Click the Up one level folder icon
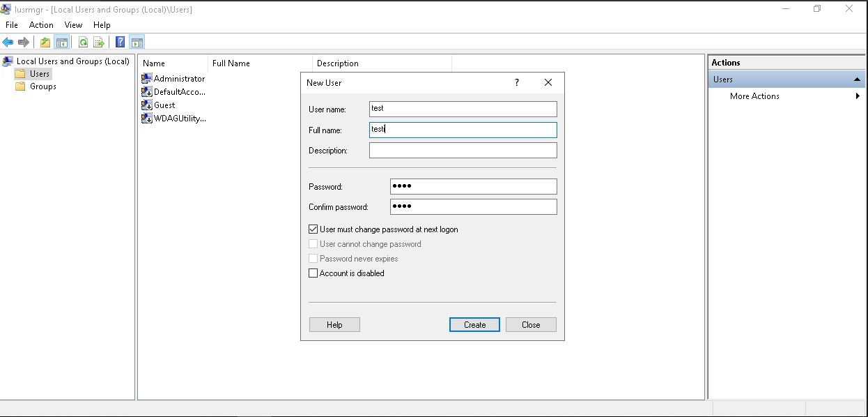This screenshot has height=417, width=868. (45, 42)
